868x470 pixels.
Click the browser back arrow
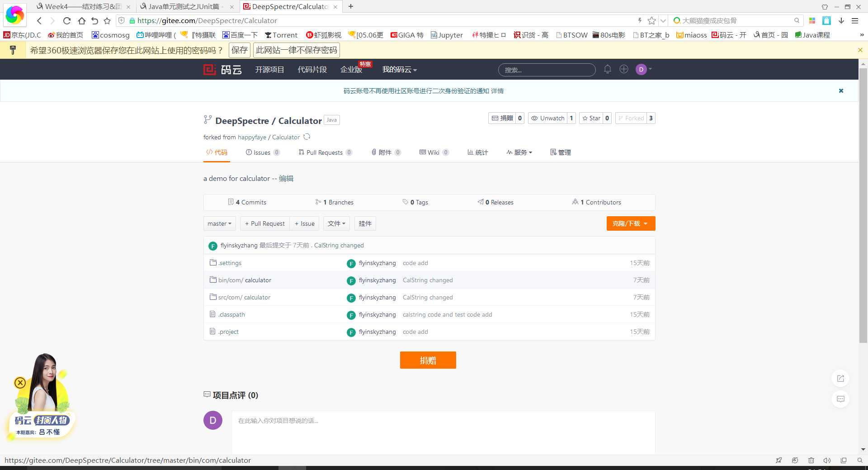coord(39,20)
